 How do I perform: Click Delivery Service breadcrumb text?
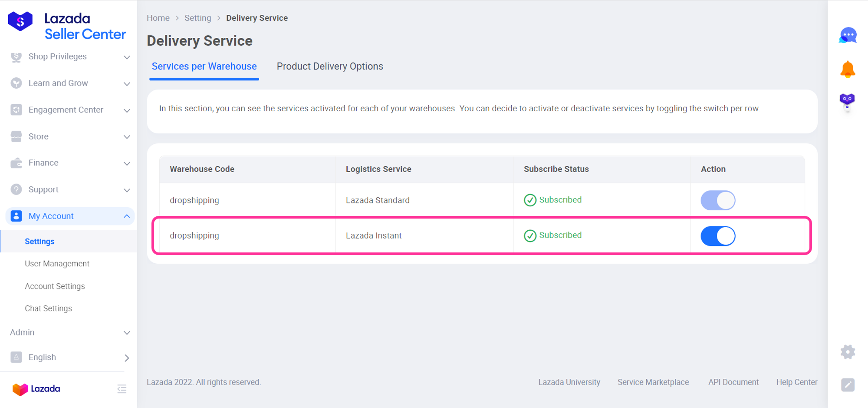[257, 18]
